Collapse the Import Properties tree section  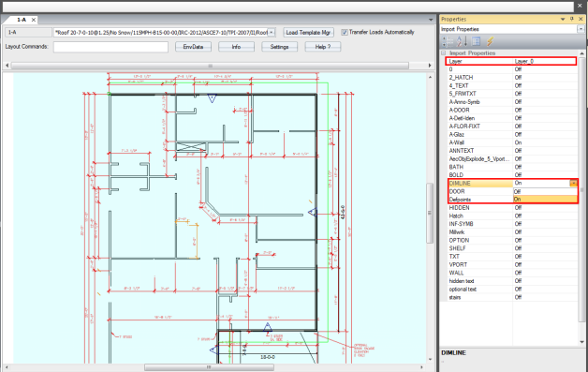pos(443,52)
